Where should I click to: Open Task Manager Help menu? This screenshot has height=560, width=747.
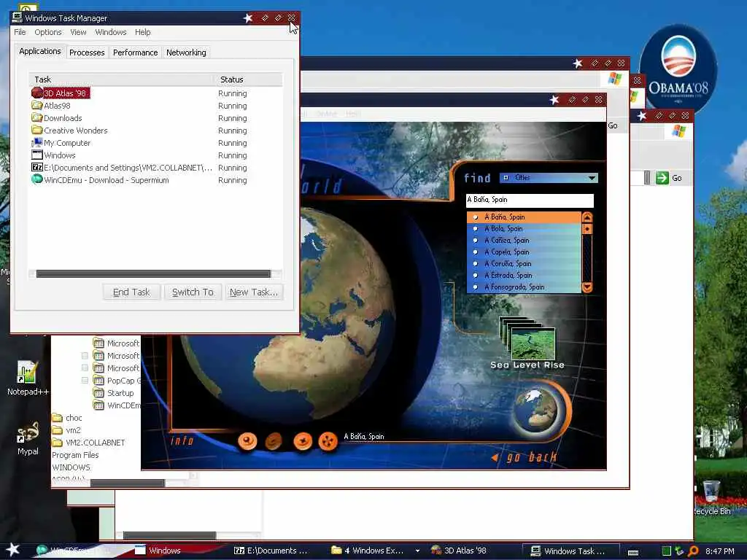pyautogui.click(x=142, y=32)
